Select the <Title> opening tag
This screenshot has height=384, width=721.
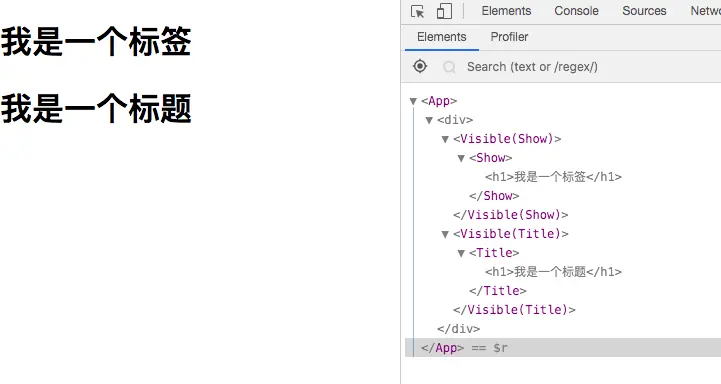pos(494,252)
